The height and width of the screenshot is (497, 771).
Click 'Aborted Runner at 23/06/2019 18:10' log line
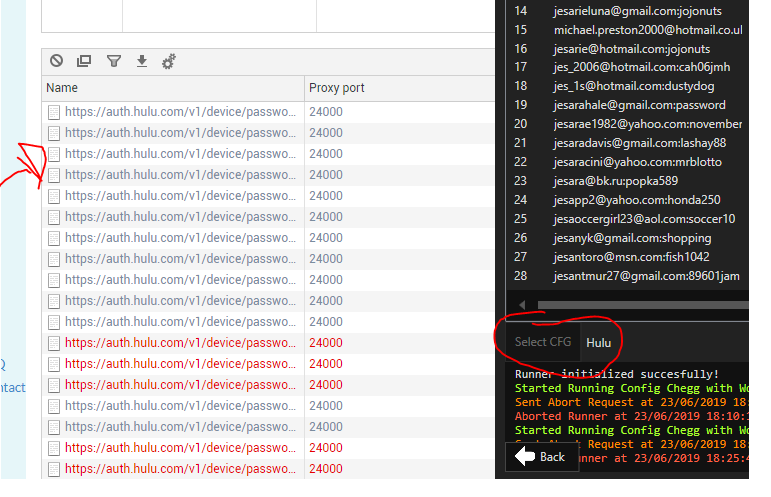[x=632, y=416]
